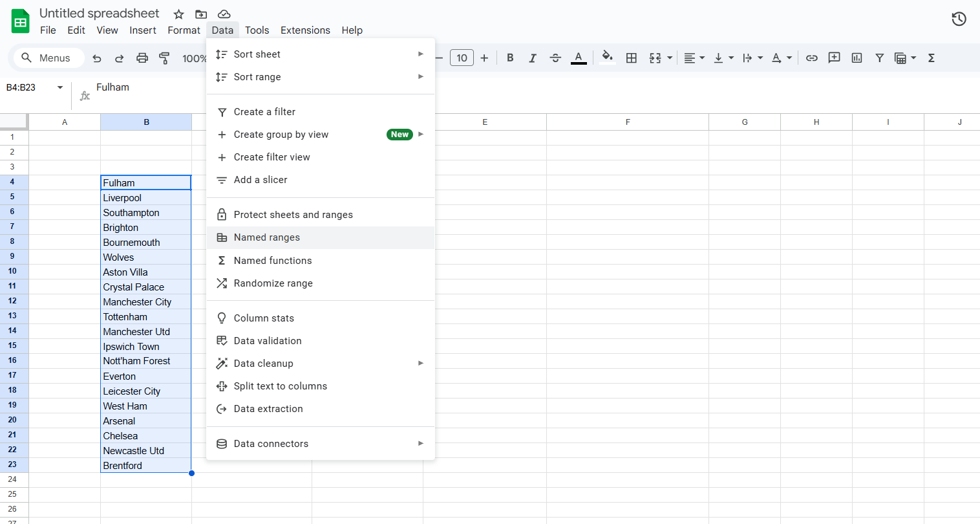Select column G header

pyautogui.click(x=745, y=122)
